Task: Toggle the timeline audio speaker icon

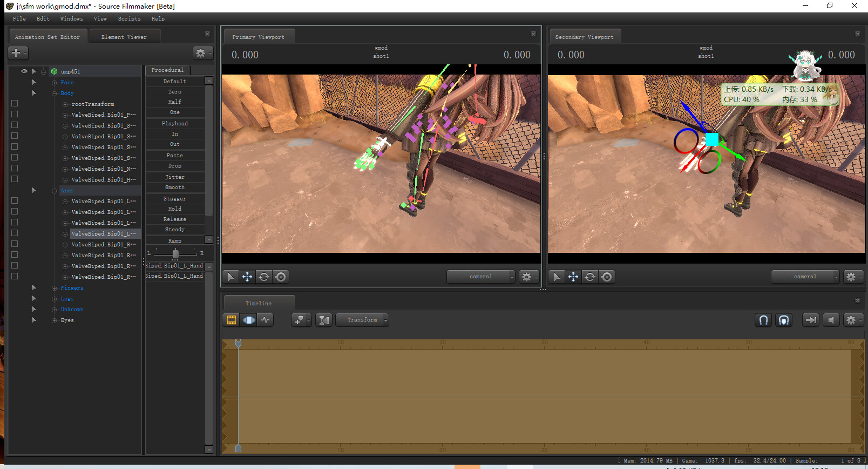Action: point(831,320)
